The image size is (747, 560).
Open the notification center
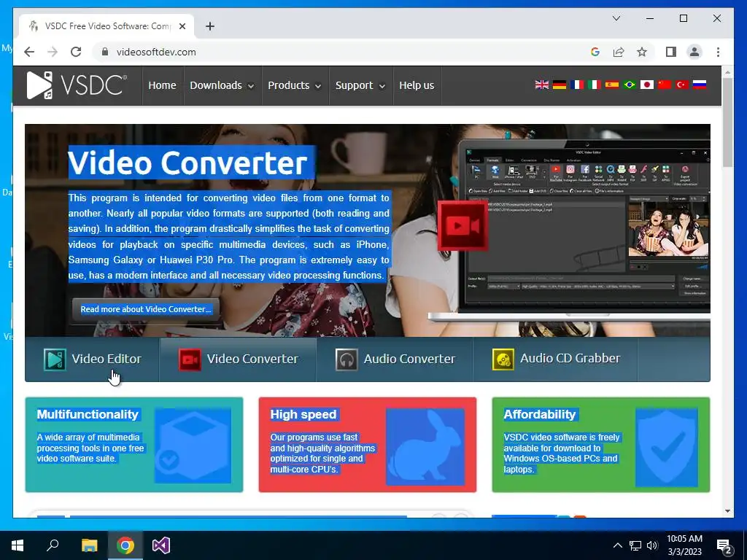724,546
